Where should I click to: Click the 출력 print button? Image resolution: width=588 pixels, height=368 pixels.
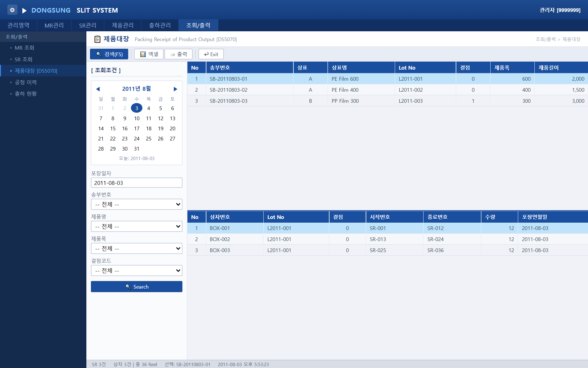(179, 54)
